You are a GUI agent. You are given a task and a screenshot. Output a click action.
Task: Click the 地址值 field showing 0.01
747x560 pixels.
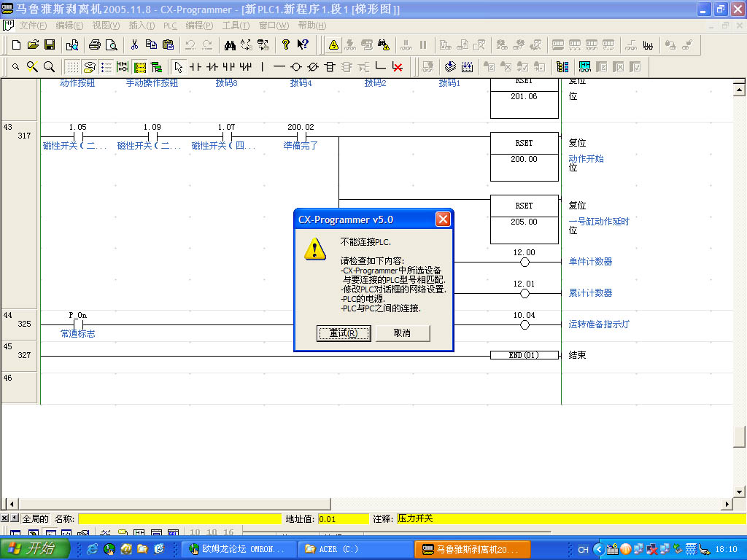[x=344, y=518]
